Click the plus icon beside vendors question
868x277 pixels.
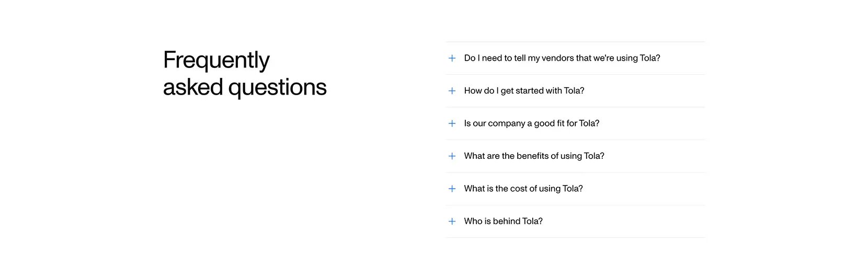tap(452, 58)
